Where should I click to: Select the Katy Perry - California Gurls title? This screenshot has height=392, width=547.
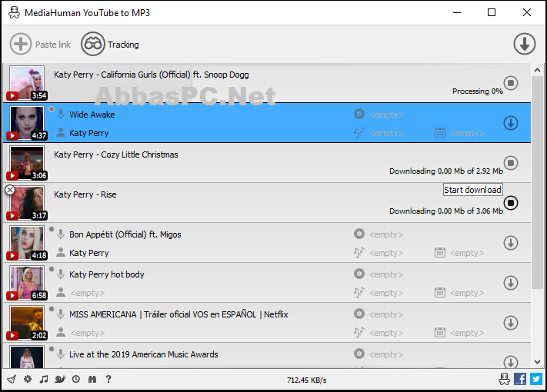(152, 75)
